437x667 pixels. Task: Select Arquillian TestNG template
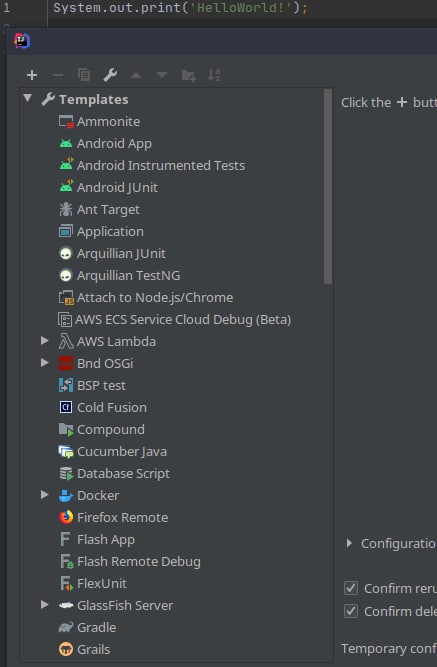tap(129, 276)
